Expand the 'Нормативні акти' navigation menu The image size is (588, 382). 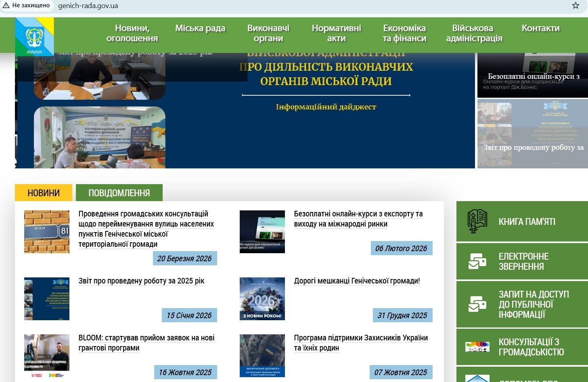click(x=336, y=33)
